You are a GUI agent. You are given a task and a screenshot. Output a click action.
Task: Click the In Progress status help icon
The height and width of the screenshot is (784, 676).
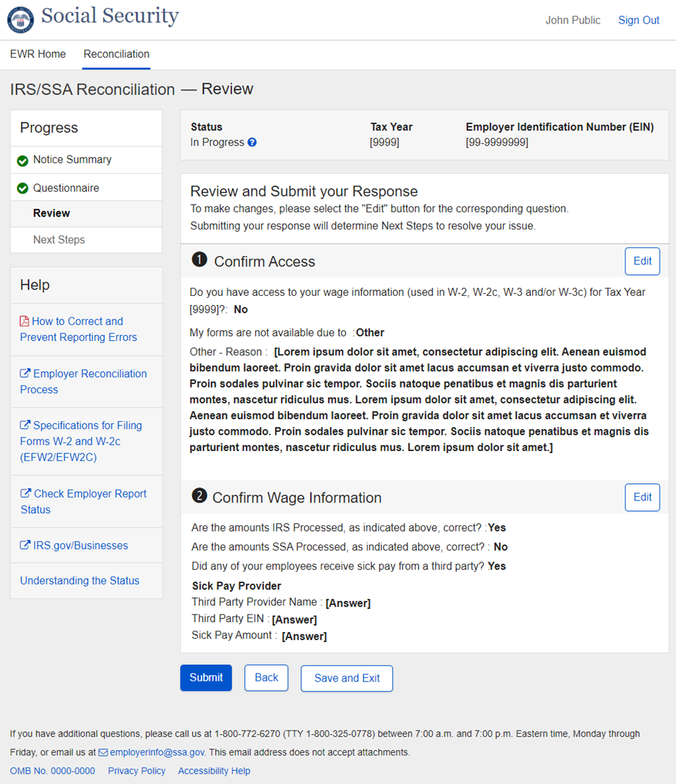click(x=252, y=143)
